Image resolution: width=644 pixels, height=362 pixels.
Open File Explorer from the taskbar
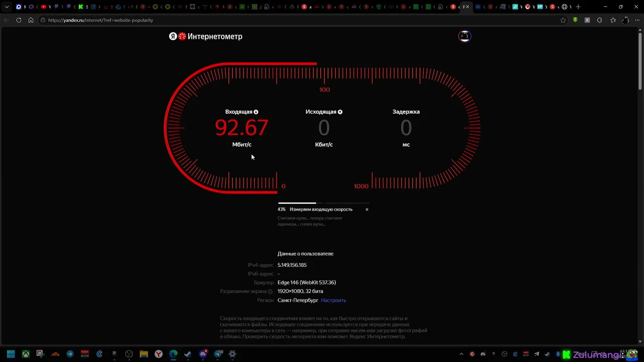click(144, 354)
